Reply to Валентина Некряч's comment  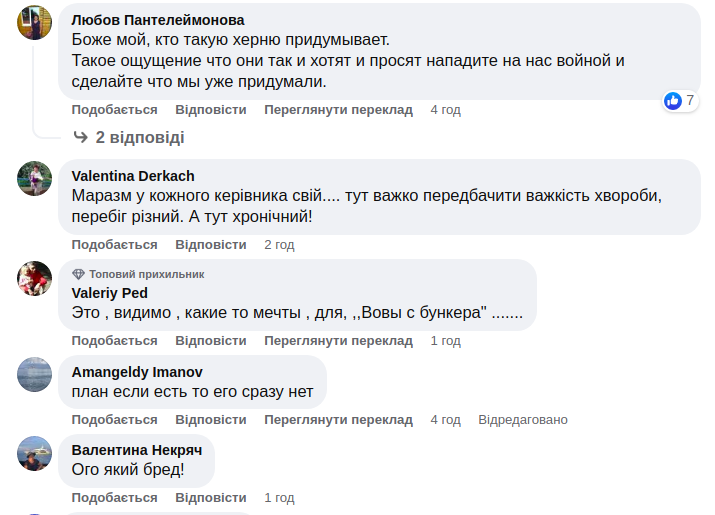(x=210, y=498)
